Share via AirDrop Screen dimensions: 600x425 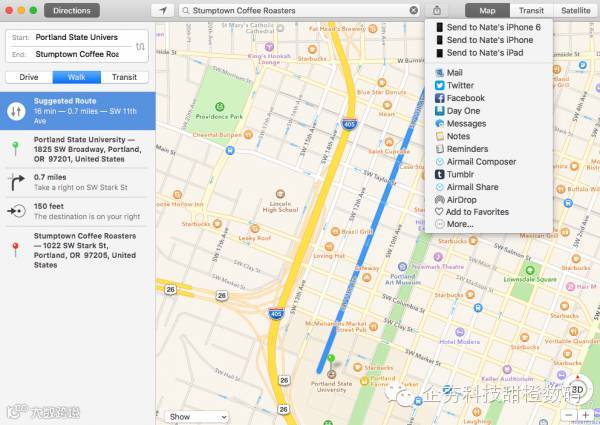click(489, 200)
